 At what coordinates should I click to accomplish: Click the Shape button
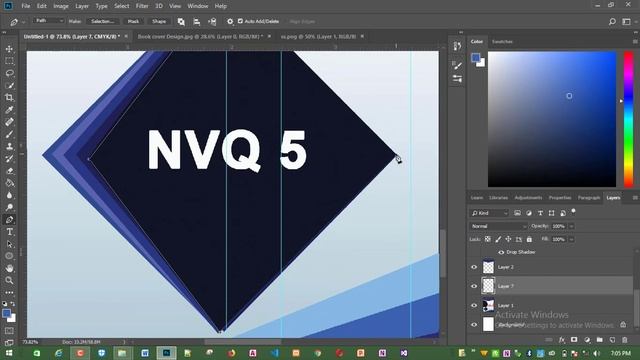pyautogui.click(x=159, y=21)
